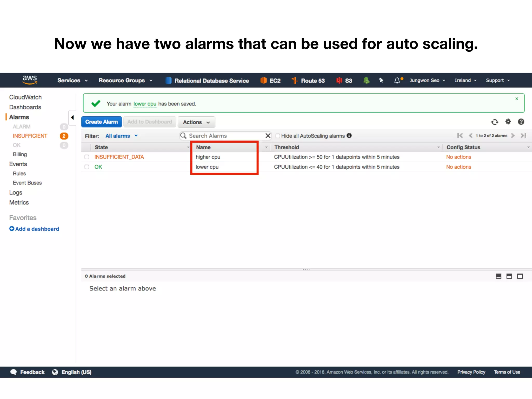Open the All alarms filter dropdown
The image size is (532, 399).
122,136
